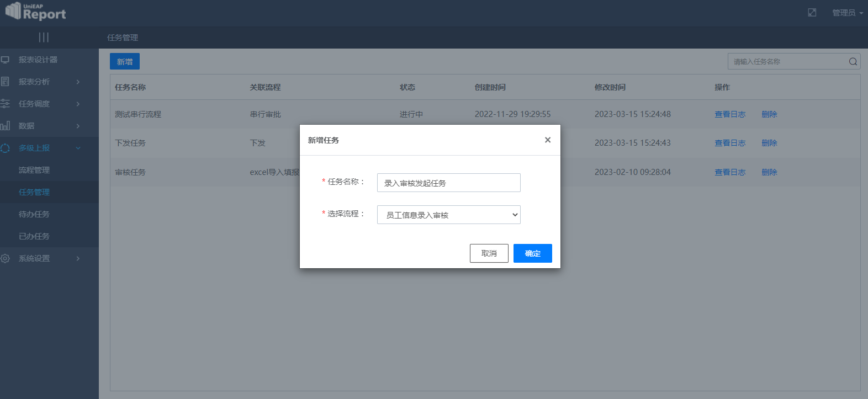This screenshot has width=868, height=399.
Task: Click the 新增 button
Action: click(x=125, y=61)
